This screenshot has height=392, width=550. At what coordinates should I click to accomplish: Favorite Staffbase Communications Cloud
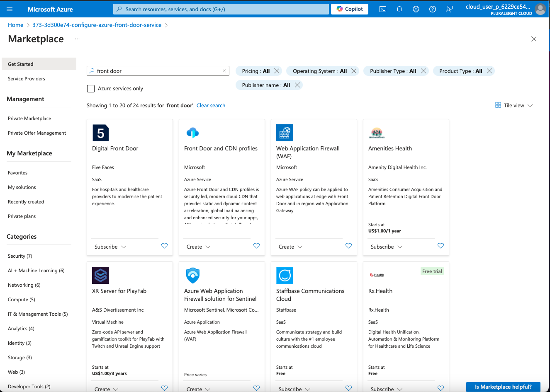[x=349, y=388]
